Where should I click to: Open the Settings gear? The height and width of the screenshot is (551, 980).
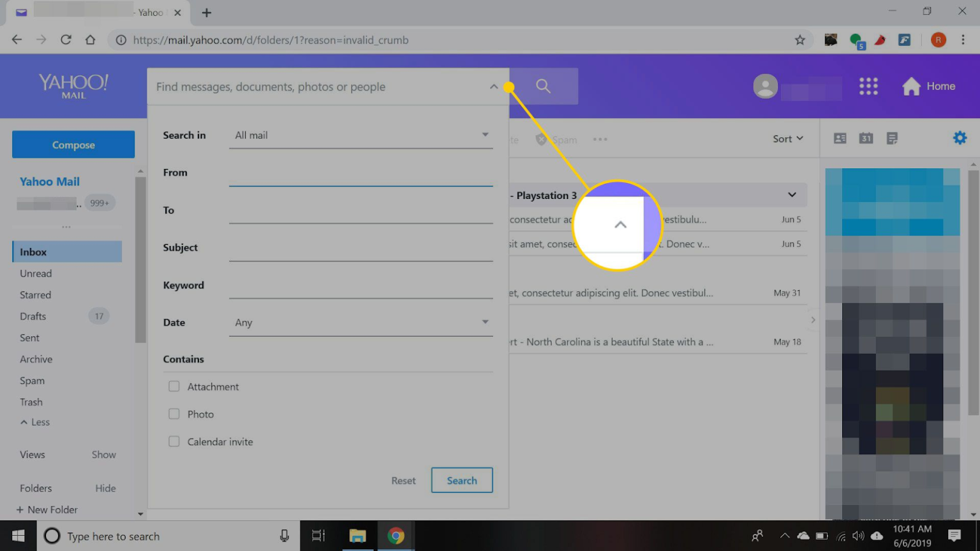[960, 138]
